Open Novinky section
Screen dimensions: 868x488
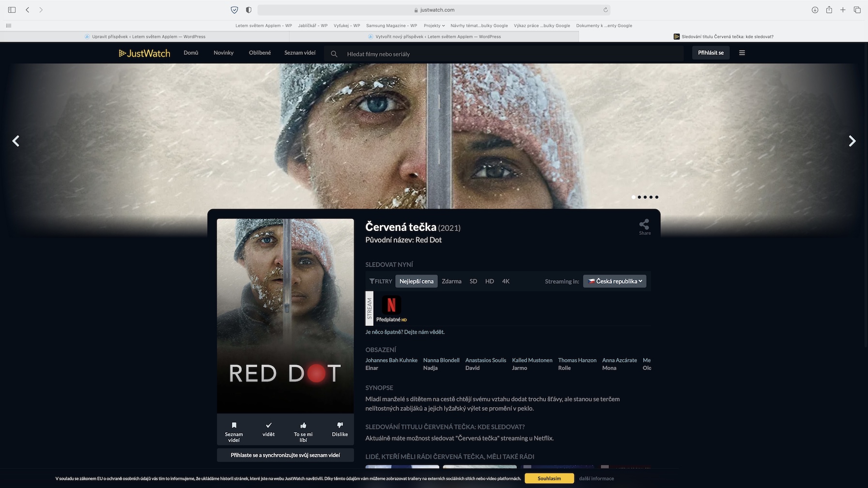(223, 53)
